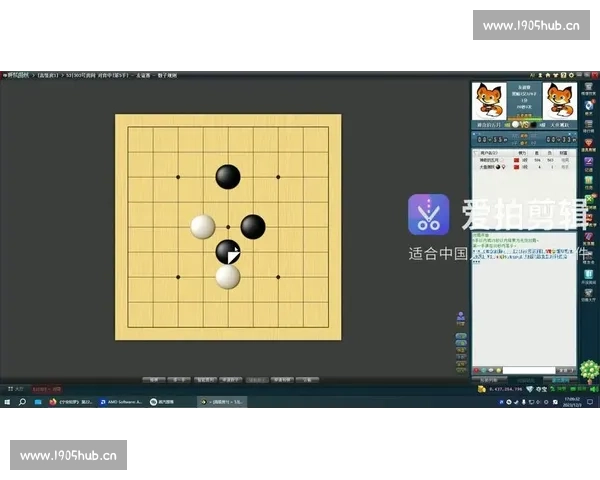Sort the player list by the losses column
The height and width of the screenshot is (480, 600).
pos(550,153)
